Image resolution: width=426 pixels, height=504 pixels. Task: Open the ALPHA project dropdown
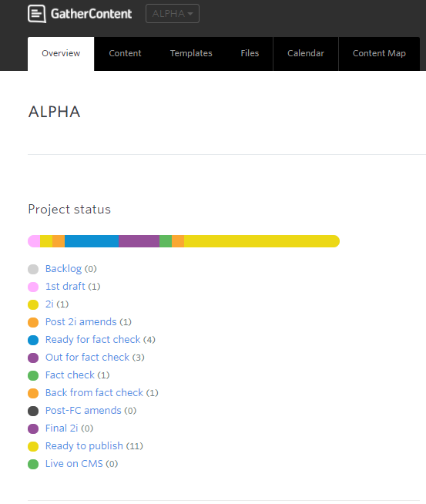point(173,14)
